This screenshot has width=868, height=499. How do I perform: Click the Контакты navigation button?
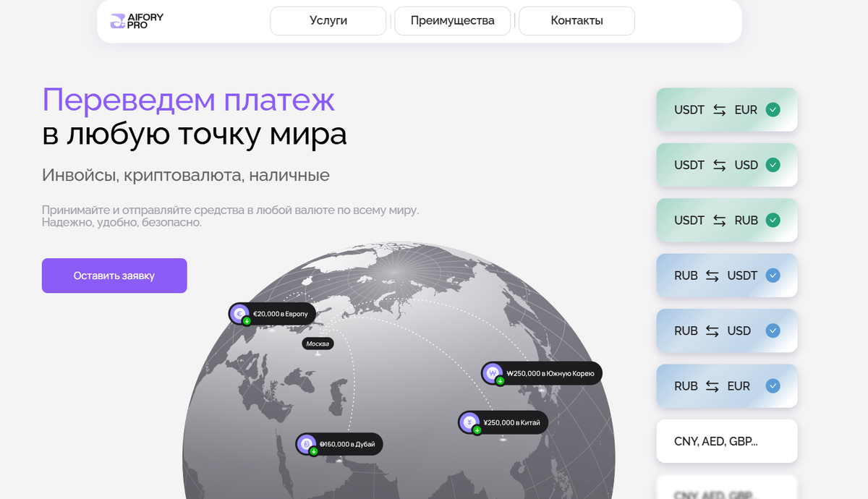coord(576,20)
